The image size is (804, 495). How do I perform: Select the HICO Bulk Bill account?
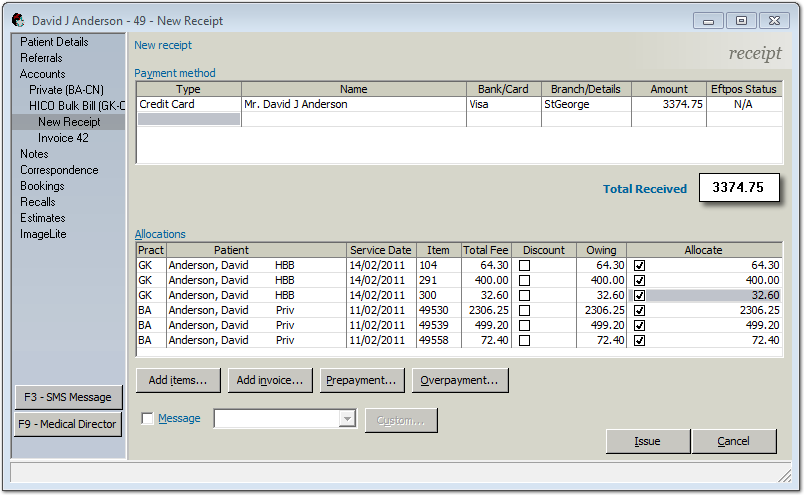(77, 106)
